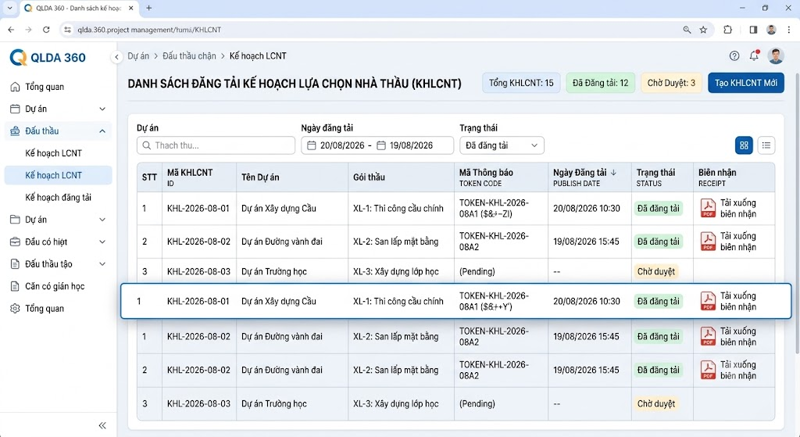800x437 pixels.
Task: Sort by Ngày Đăng tải column arrow
Action: (x=614, y=172)
